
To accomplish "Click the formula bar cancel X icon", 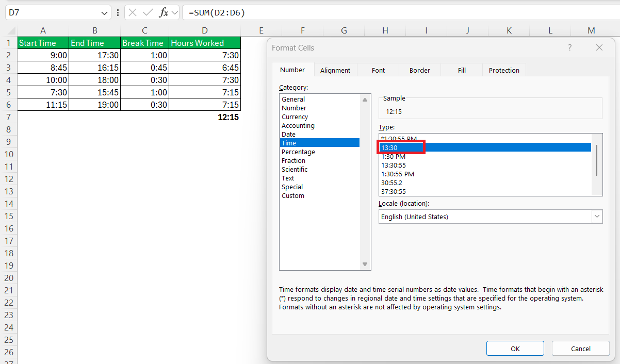I will (133, 12).
